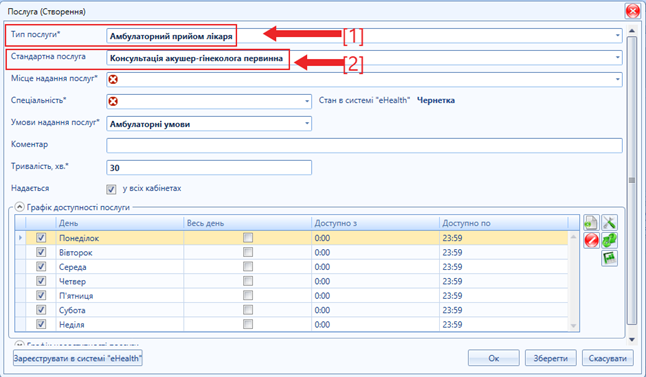Screen dimensions: 646x377
Task: Uncheck the Неділя day checkbox
Action: point(41,324)
